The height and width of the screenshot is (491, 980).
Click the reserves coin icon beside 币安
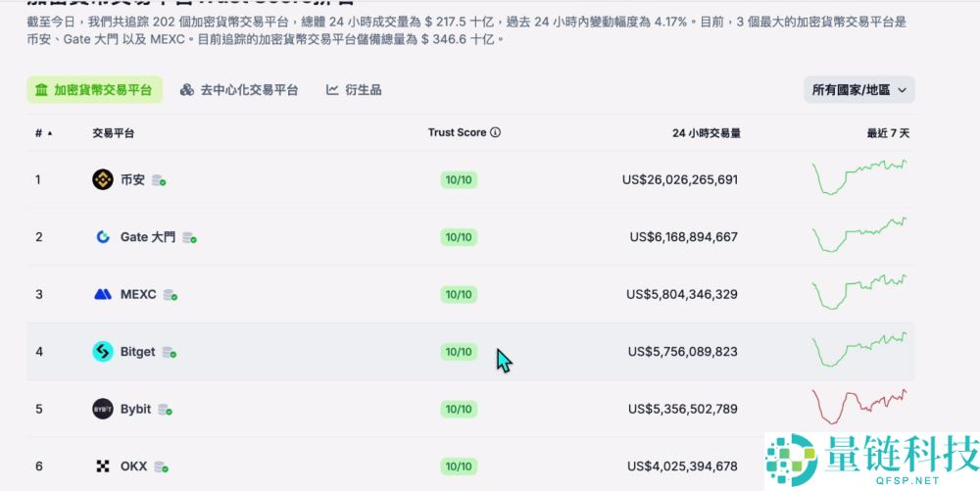[159, 180]
